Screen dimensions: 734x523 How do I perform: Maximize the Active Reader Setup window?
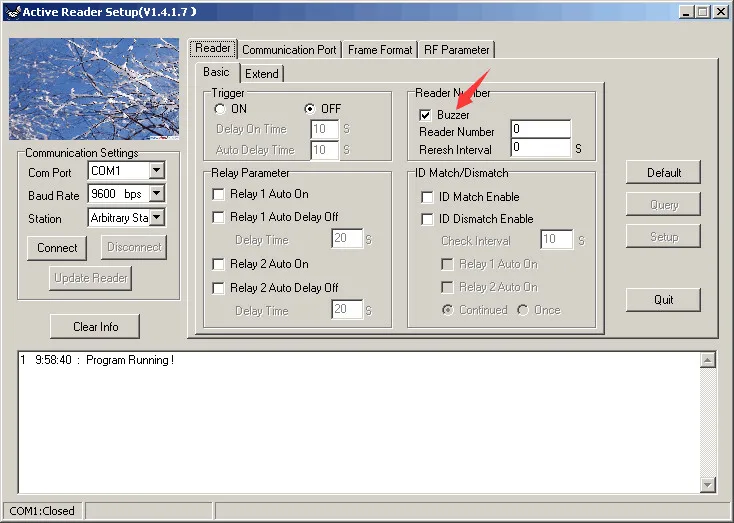click(x=702, y=12)
